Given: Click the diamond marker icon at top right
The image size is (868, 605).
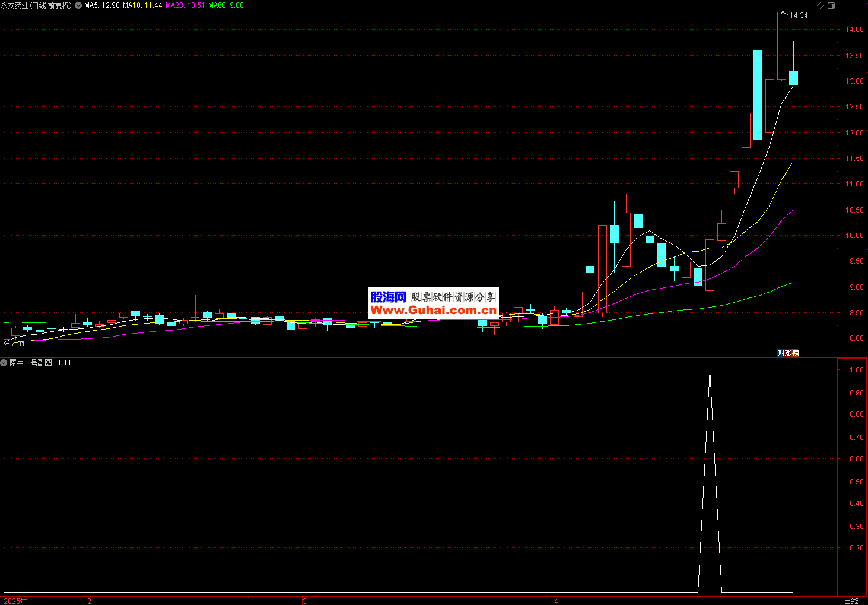Looking at the screenshot, I should point(821,5).
